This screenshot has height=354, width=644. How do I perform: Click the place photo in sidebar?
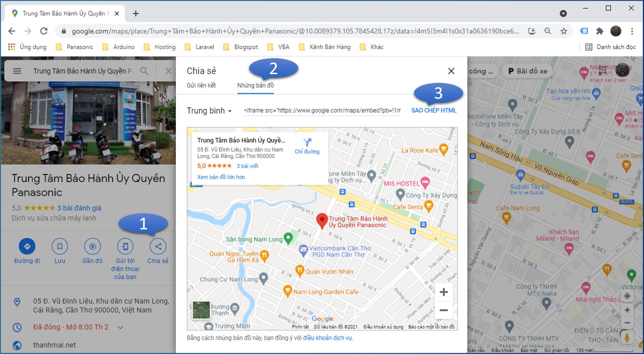88,123
